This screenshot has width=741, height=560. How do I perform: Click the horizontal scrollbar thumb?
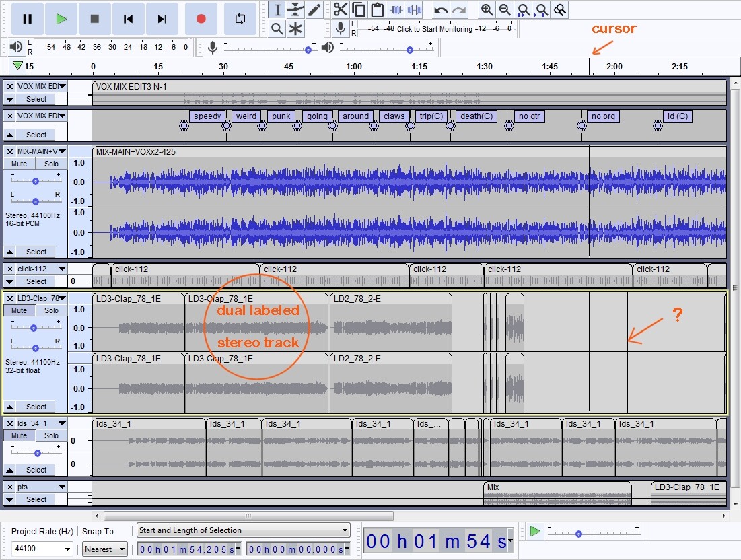click(248, 516)
